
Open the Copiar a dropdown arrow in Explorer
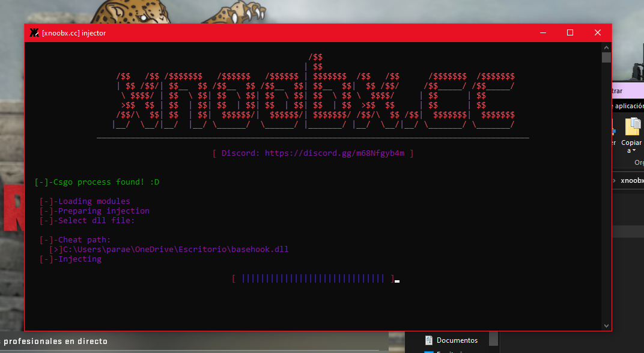[634, 151]
